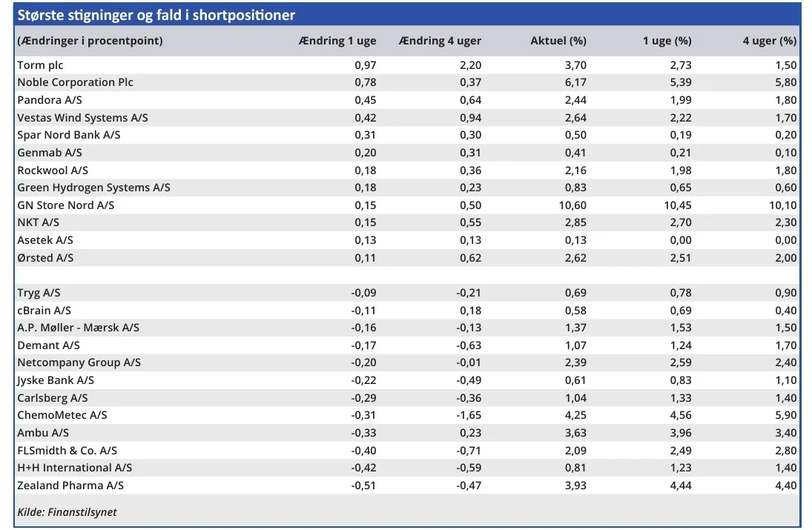
Task: Click the '1 uge (%)' column header
Action: [x=667, y=42]
